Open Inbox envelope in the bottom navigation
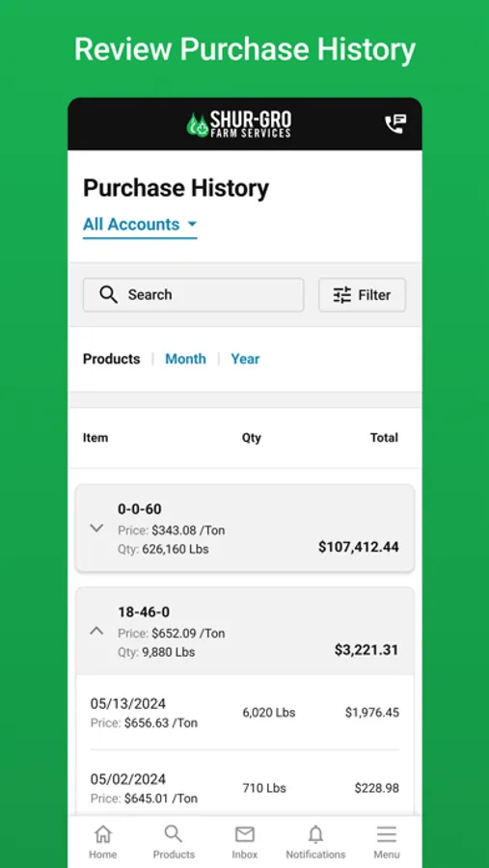 tap(245, 842)
